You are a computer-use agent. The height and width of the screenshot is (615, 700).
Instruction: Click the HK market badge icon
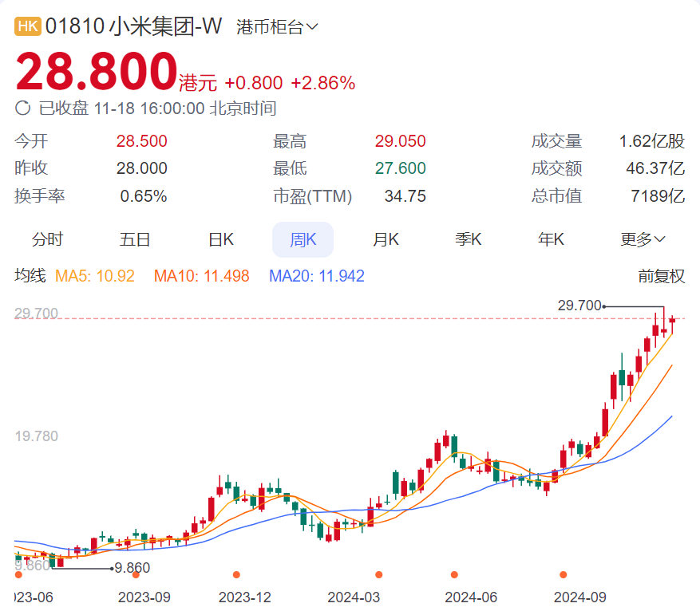(x=28, y=26)
